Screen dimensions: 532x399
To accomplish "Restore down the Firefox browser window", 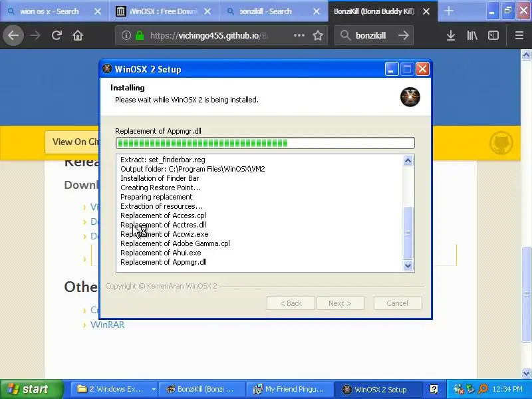I will (508, 11).
